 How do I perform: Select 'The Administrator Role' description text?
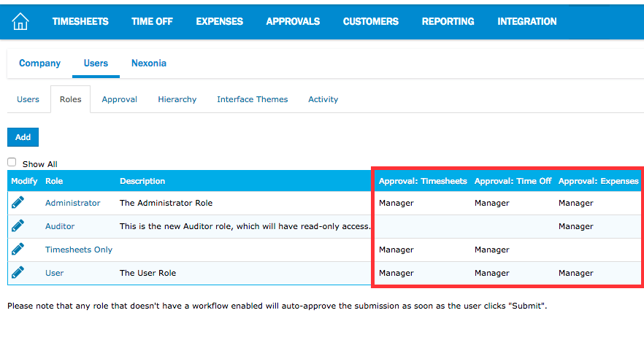166,203
